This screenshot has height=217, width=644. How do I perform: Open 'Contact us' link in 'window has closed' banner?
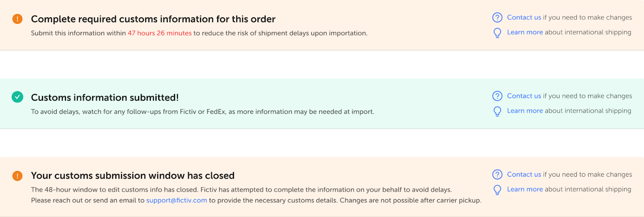[524, 174]
